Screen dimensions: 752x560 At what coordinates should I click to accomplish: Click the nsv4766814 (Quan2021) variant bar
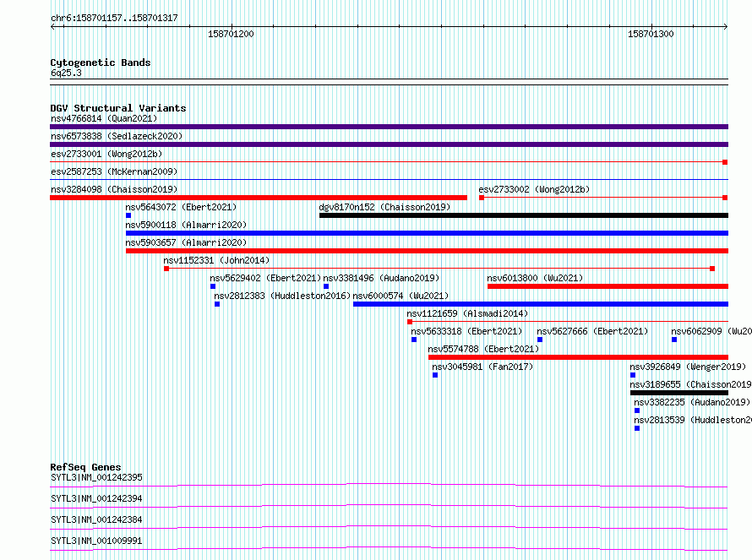[389, 127]
